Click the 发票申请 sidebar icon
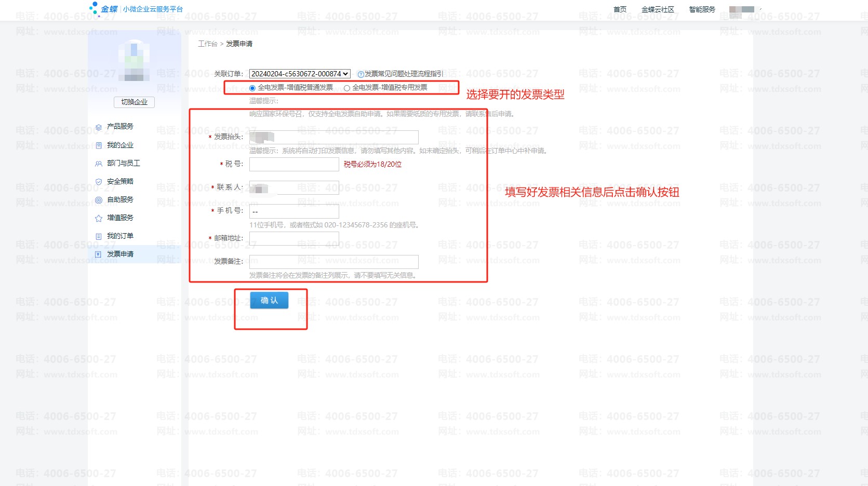 point(99,254)
